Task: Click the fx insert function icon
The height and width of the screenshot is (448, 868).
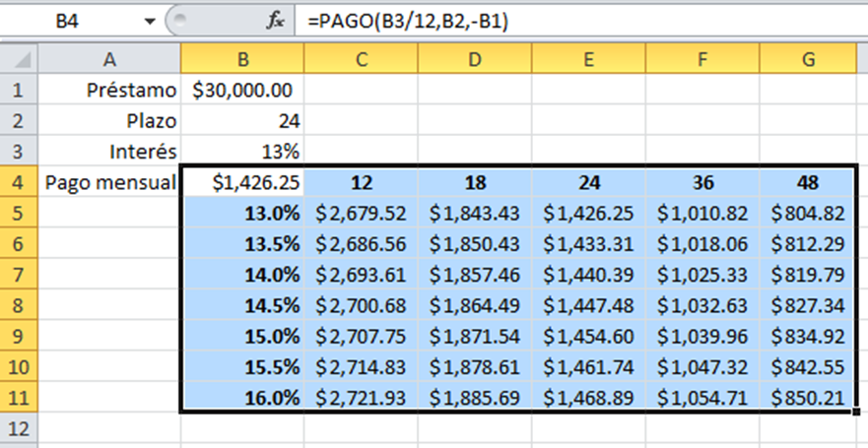Action: [275, 21]
